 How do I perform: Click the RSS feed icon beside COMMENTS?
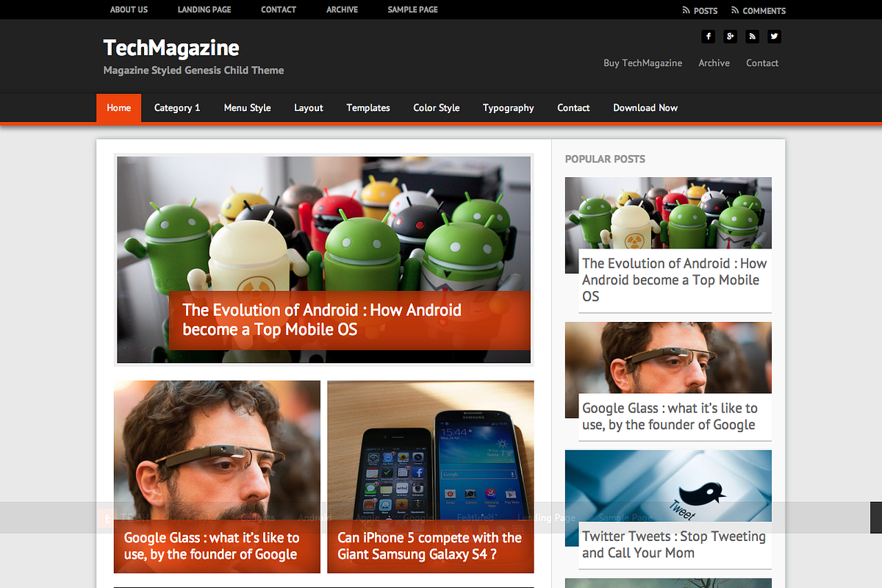735,10
